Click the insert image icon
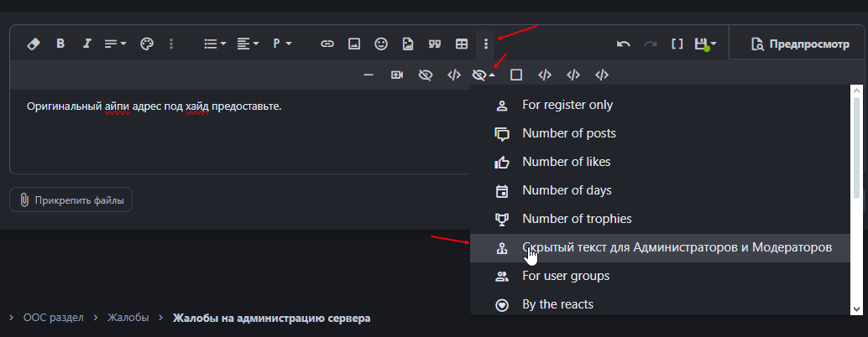868x337 pixels. 354,44
